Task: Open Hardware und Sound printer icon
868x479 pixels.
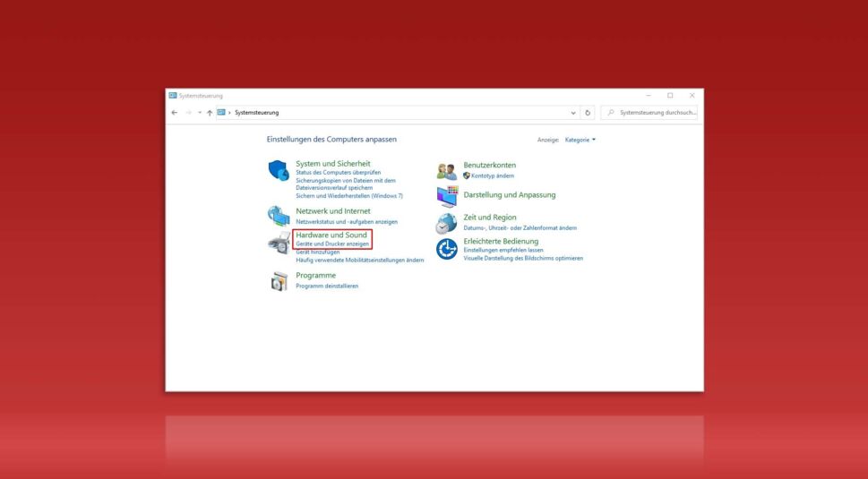Action: (279, 243)
